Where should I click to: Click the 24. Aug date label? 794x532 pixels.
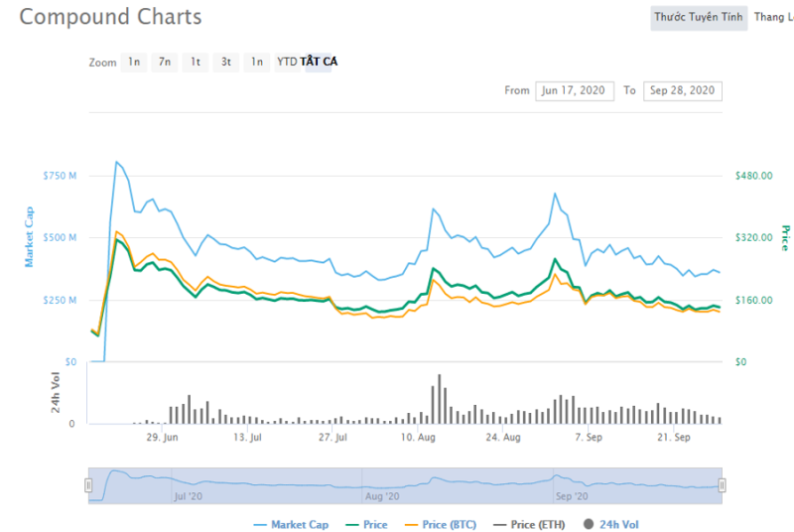click(503, 438)
